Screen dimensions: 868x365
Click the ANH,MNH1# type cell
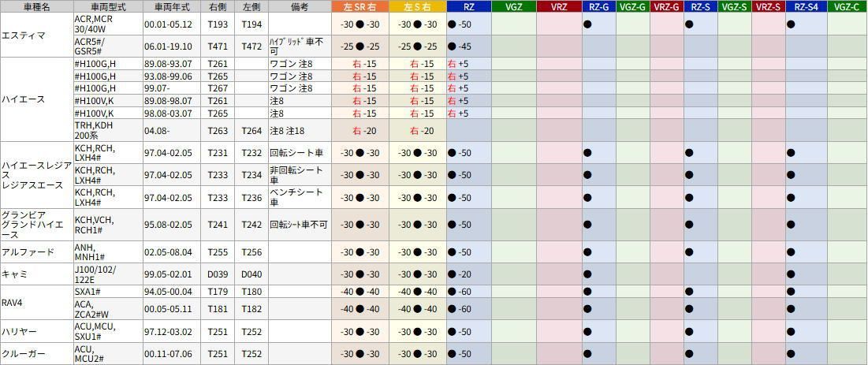tap(108, 252)
